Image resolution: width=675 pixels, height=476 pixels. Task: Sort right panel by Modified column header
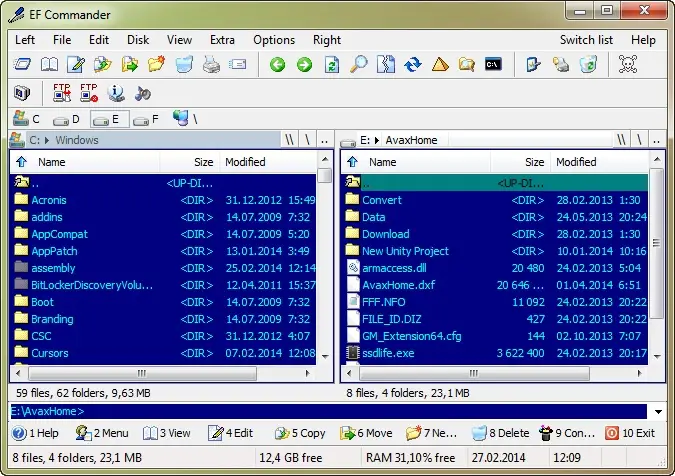coord(576,162)
